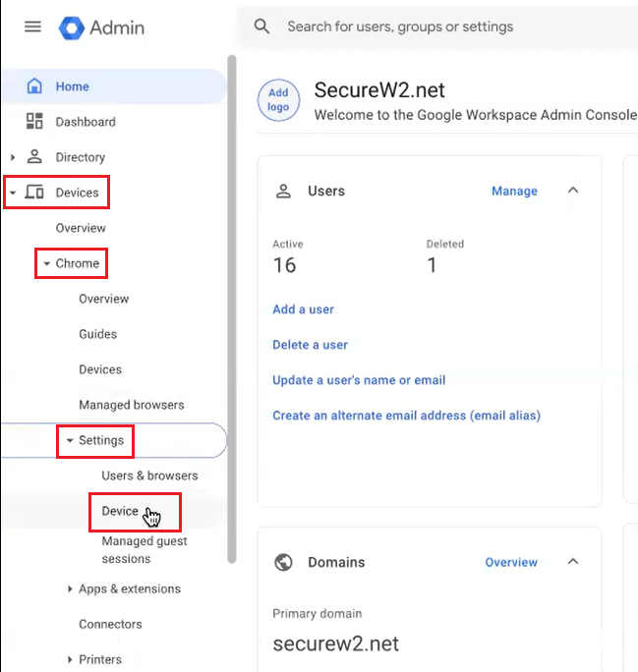The image size is (638, 672).
Task: Expand the Directory section arrow
Action: [x=13, y=157]
